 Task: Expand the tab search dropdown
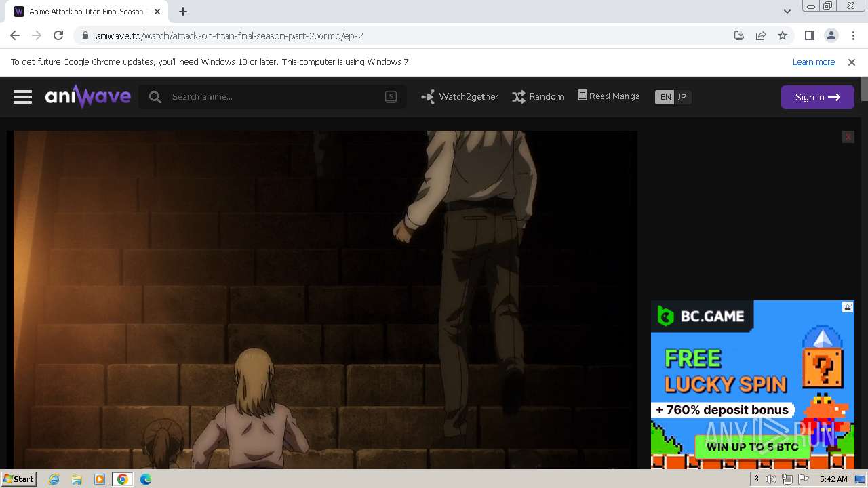(787, 12)
